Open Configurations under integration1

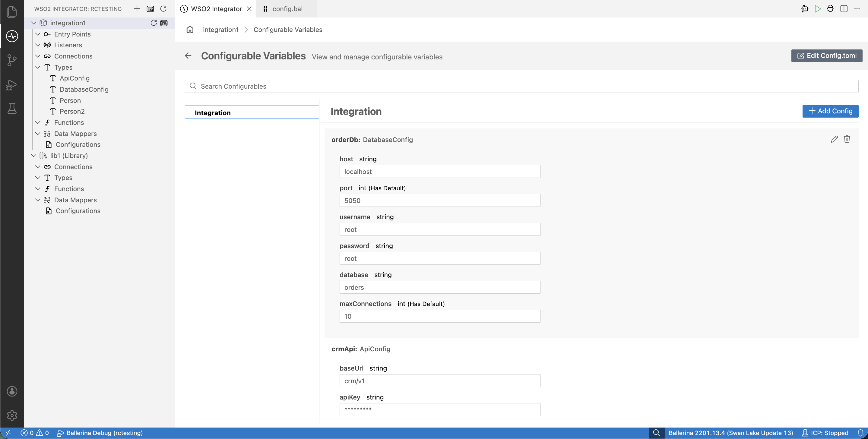pyautogui.click(x=78, y=144)
